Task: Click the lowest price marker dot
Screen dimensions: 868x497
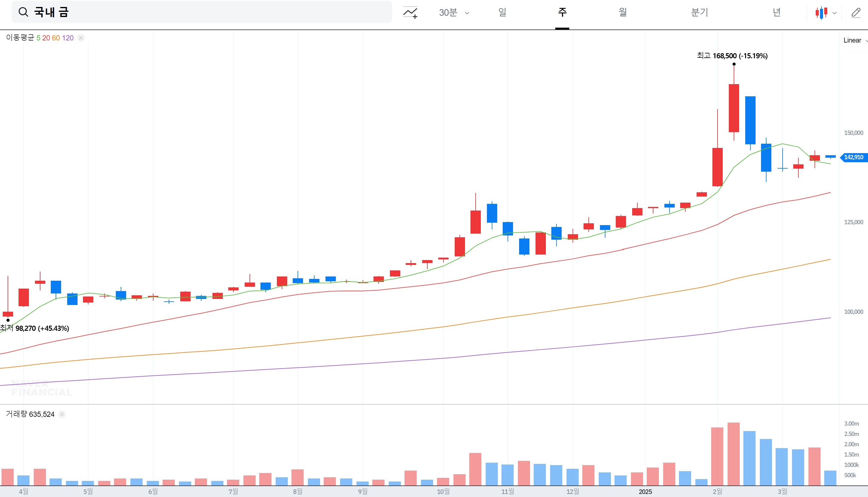Action: (x=8, y=320)
